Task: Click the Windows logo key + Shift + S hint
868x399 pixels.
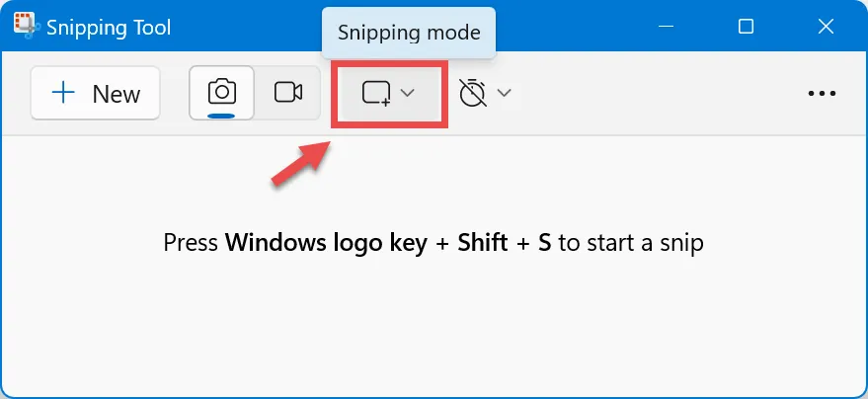Action: 434,243
